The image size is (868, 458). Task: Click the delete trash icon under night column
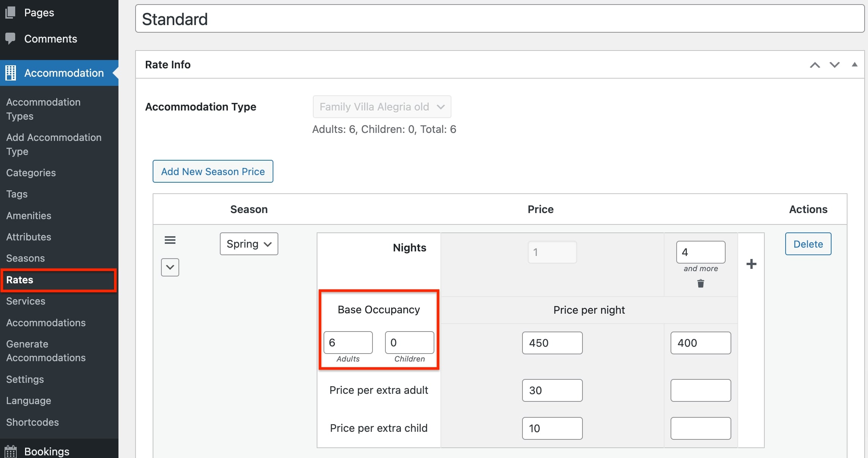(701, 284)
